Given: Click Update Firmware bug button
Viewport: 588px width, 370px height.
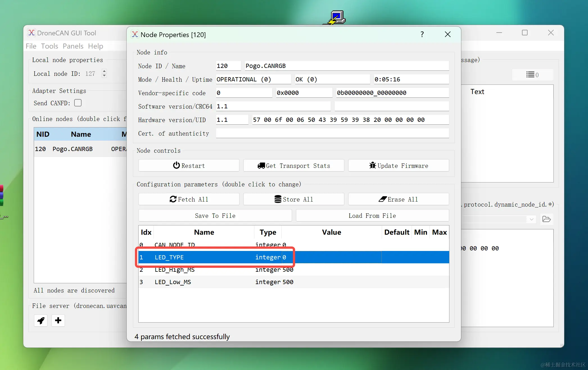Looking at the screenshot, I should (x=398, y=166).
